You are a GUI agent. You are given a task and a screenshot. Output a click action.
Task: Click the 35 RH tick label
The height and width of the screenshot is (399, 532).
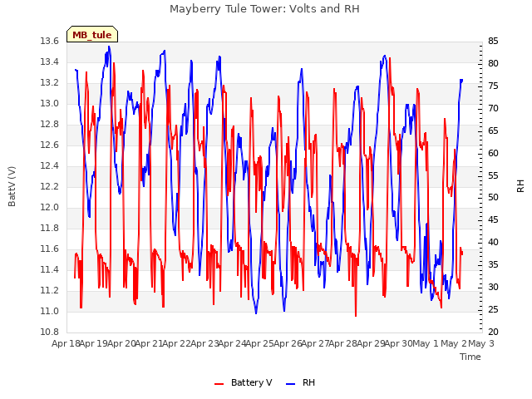(x=493, y=265)
